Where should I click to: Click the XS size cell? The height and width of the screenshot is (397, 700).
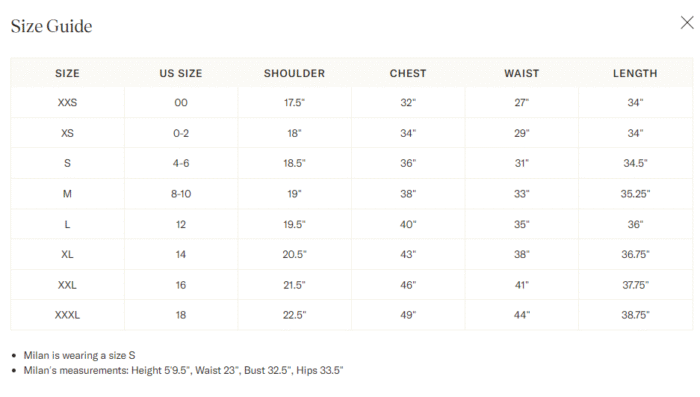(x=67, y=133)
